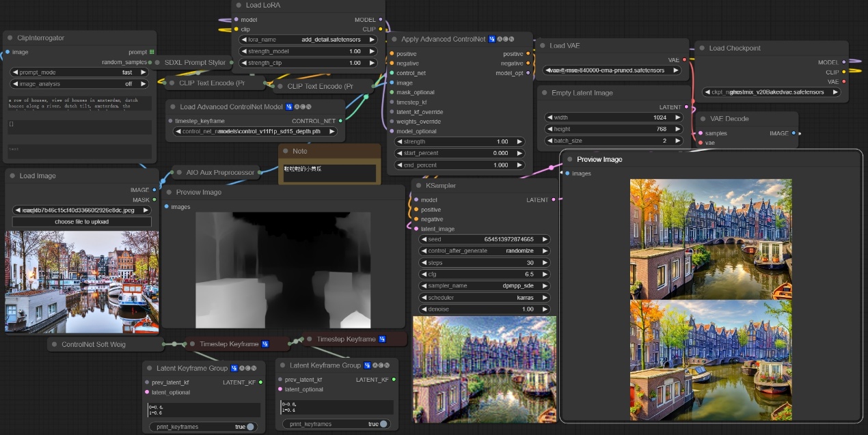
Task: Click the blue badge on Apply Advanced ControlNet
Action: (x=492, y=39)
